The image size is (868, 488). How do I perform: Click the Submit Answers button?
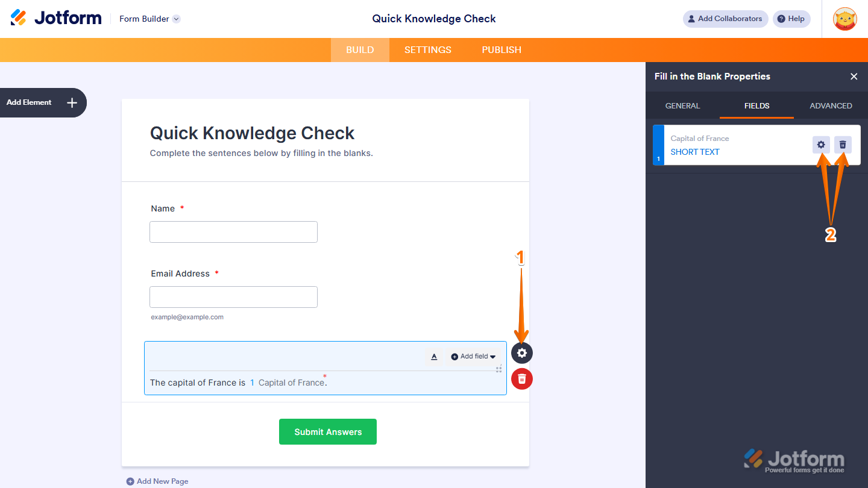(328, 432)
